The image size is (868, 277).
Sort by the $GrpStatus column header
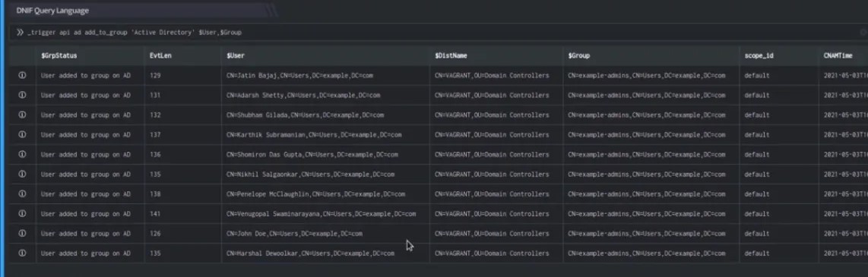[x=59, y=56]
